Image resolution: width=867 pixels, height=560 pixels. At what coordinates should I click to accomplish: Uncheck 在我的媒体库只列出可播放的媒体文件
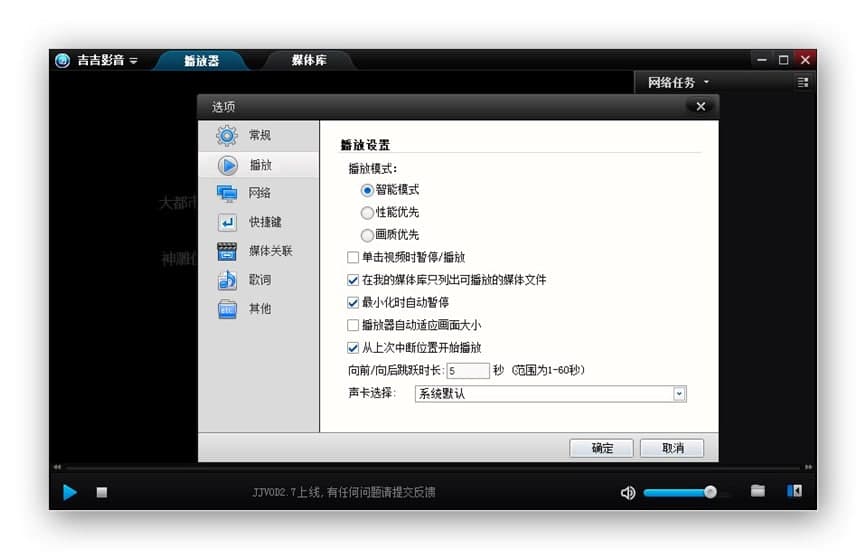click(x=353, y=280)
